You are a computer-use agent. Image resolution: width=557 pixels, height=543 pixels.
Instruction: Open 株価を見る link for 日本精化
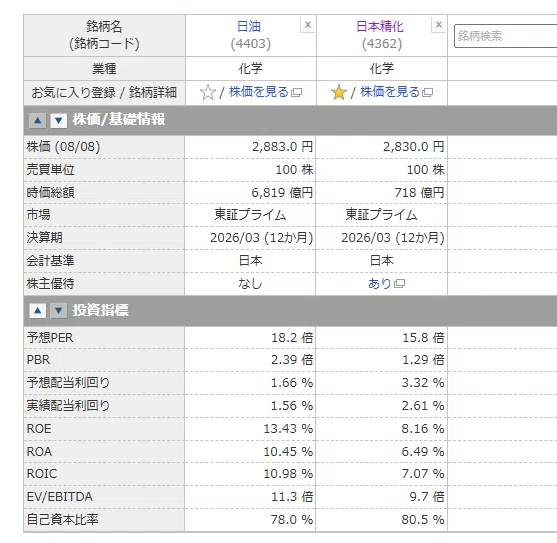(x=390, y=92)
